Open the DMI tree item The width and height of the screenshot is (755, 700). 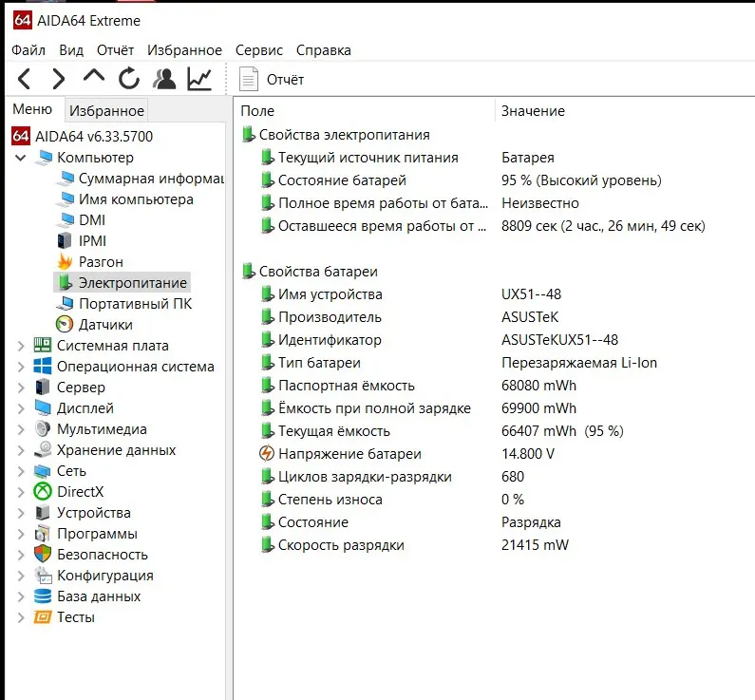92,220
